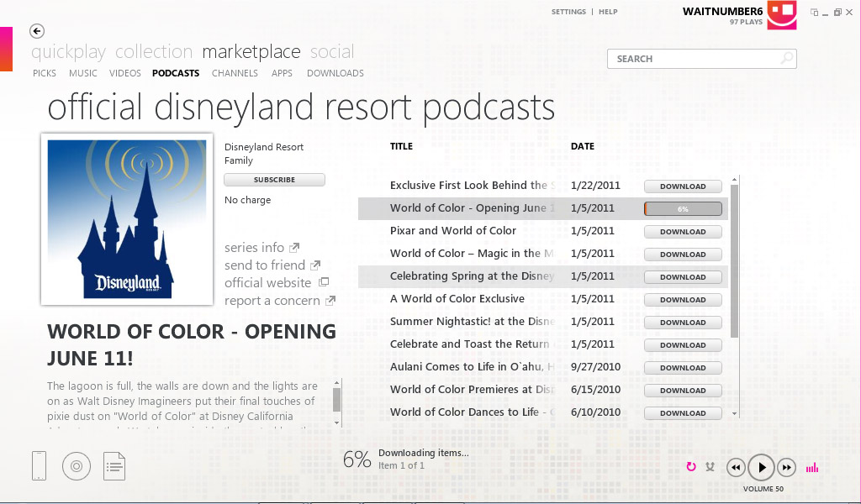The height and width of the screenshot is (504, 861).
Task: Click the SUBSCRIBE button
Action: (x=275, y=180)
